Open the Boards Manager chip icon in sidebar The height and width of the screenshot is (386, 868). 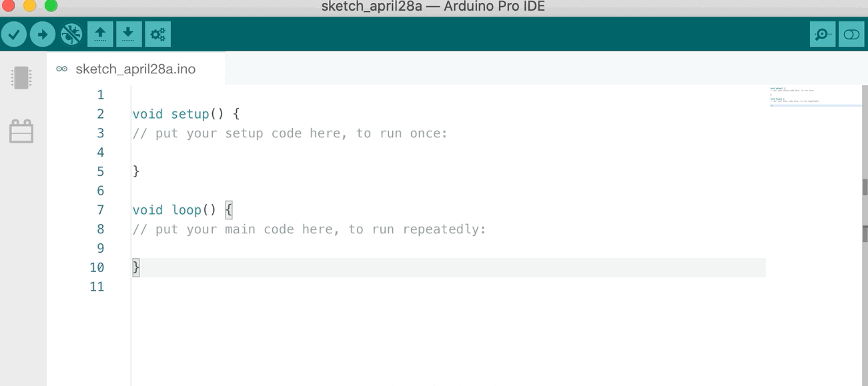(21, 77)
